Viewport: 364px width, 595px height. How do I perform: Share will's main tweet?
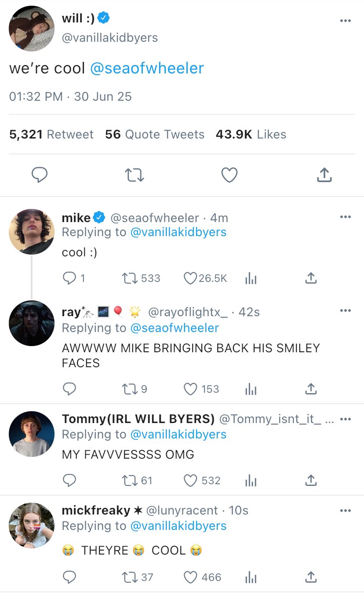pyautogui.click(x=324, y=175)
